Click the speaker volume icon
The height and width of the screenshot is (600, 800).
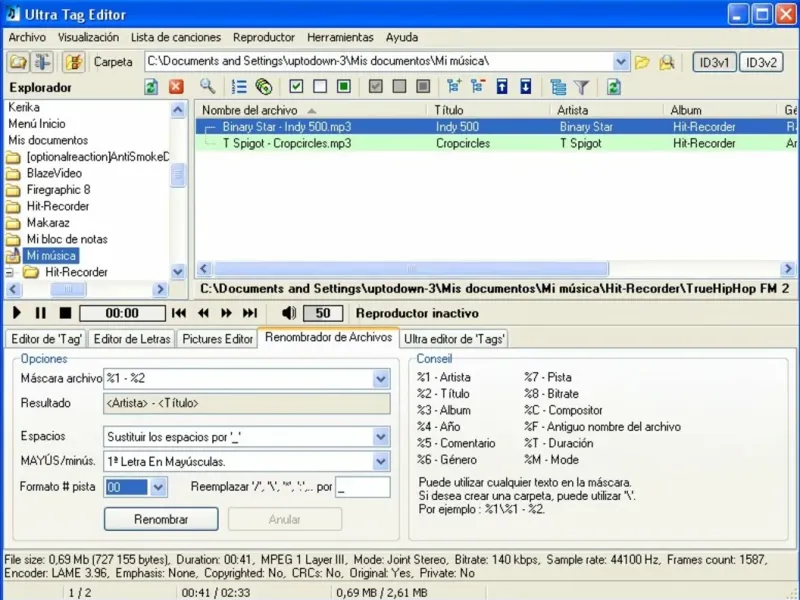pyautogui.click(x=289, y=313)
